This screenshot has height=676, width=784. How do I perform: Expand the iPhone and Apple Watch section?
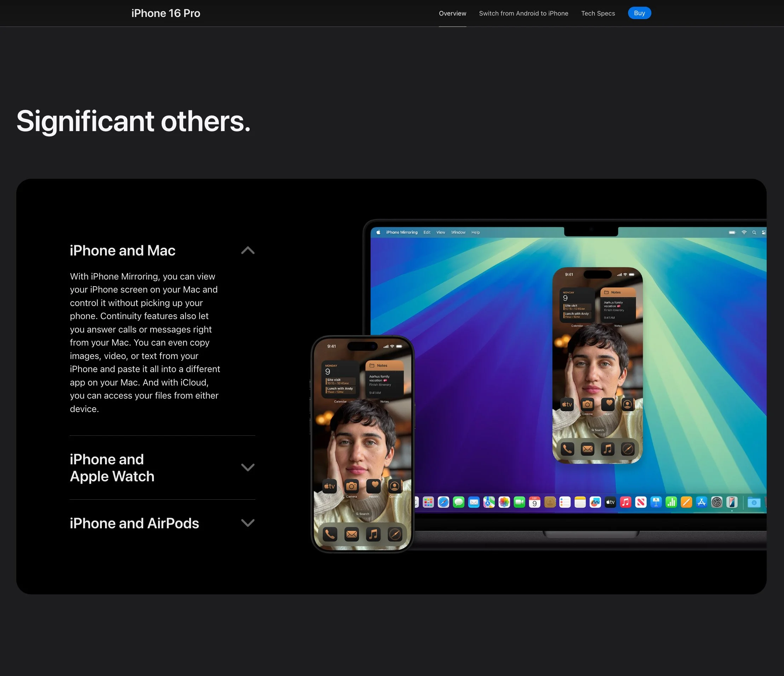point(248,468)
